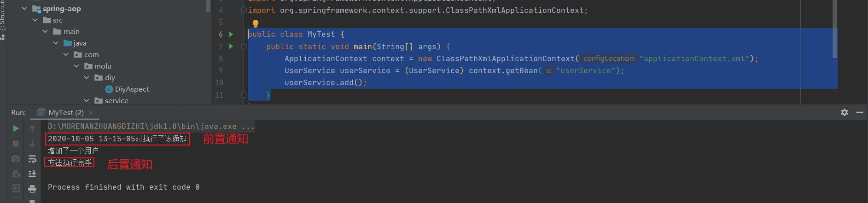Collapse the diy package folder
This screenshot has width=868, height=203.
(x=87, y=78)
